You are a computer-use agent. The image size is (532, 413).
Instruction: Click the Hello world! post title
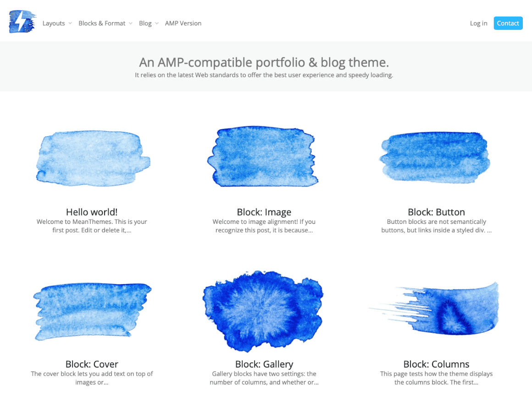pyautogui.click(x=92, y=212)
